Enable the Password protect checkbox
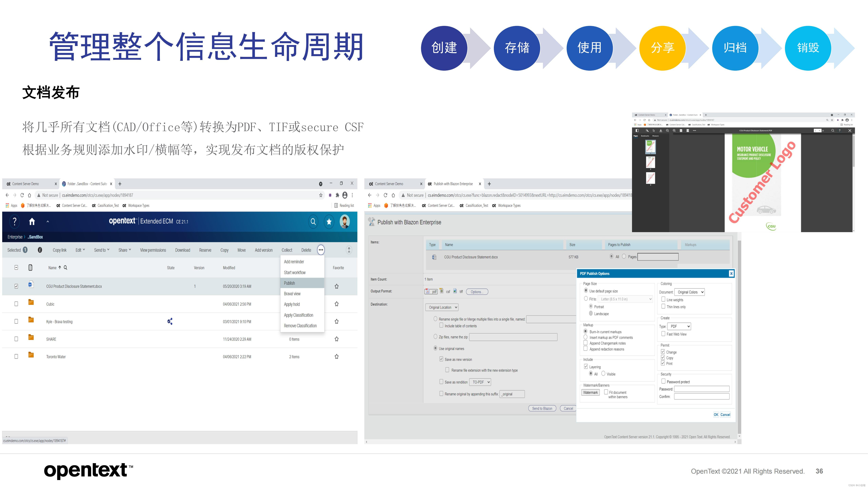This screenshot has width=868, height=488. click(663, 381)
